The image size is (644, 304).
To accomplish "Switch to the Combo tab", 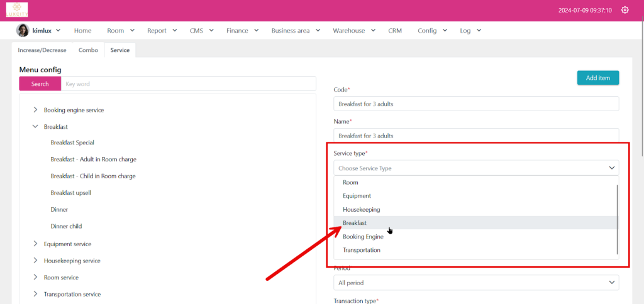I will [x=88, y=50].
